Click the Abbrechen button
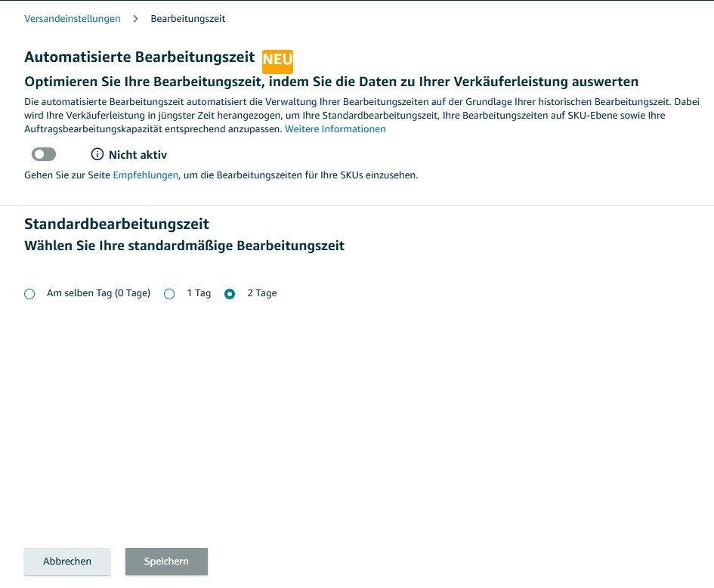This screenshot has height=588, width=714. pos(67,561)
